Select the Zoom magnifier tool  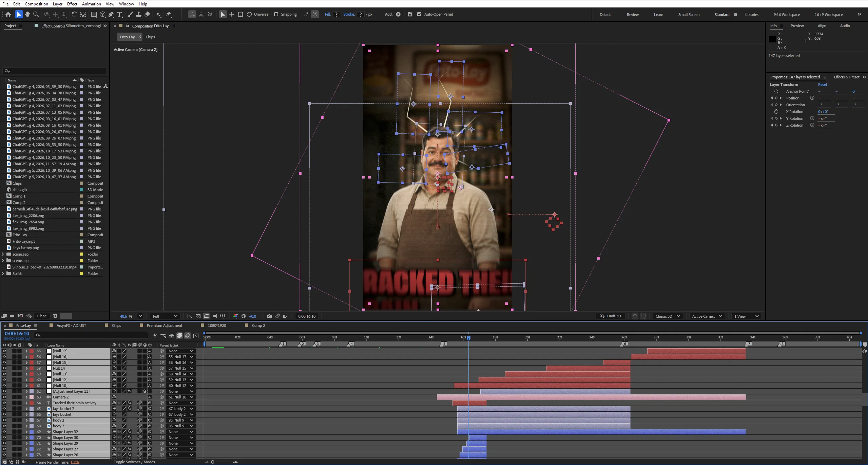coord(36,14)
